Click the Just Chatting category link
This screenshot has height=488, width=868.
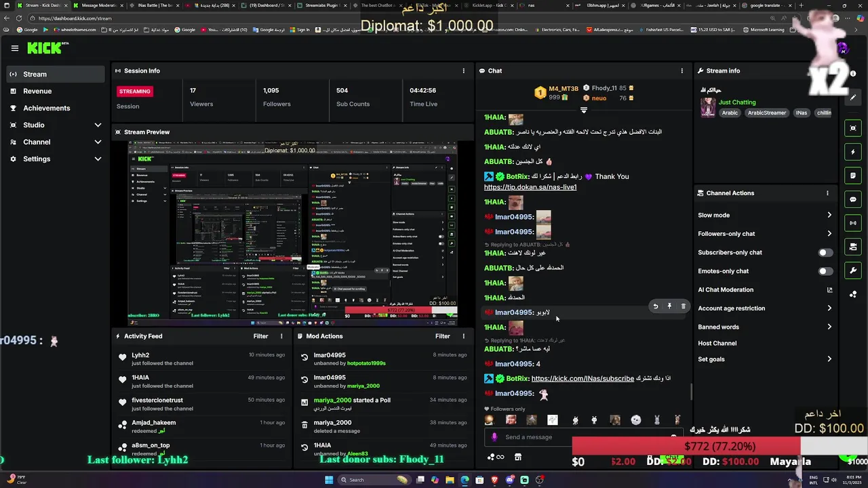coord(737,102)
